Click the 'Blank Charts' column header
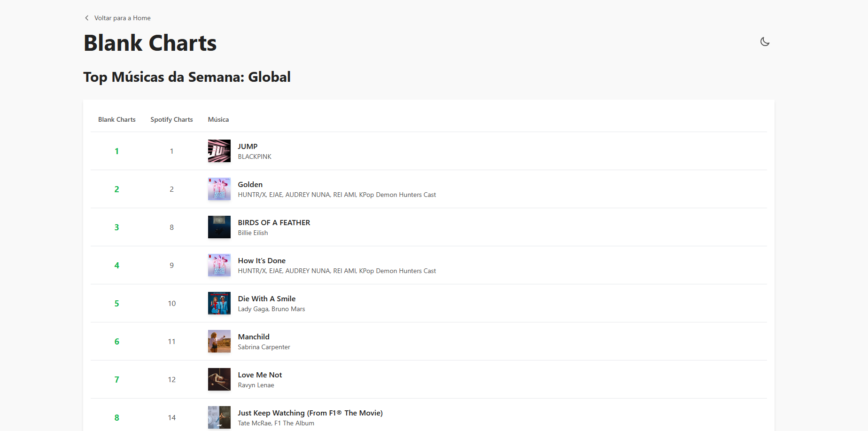Screen dimensions: 868x431 pyautogui.click(x=117, y=119)
